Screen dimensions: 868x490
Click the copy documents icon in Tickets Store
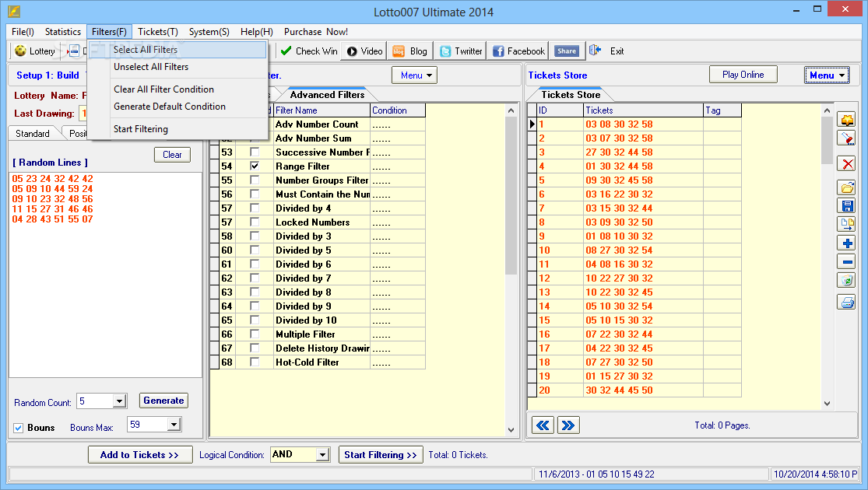[x=846, y=225]
